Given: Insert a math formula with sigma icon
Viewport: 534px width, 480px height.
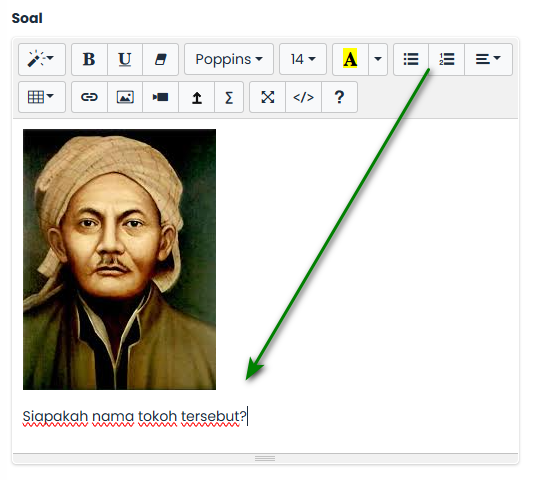Looking at the screenshot, I should pyautogui.click(x=229, y=97).
